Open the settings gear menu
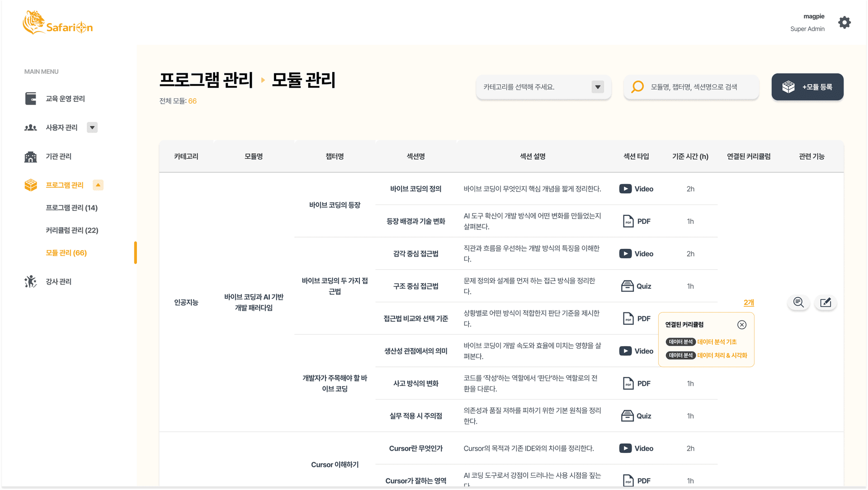This screenshot has height=490, width=868. tap(844, 22)
